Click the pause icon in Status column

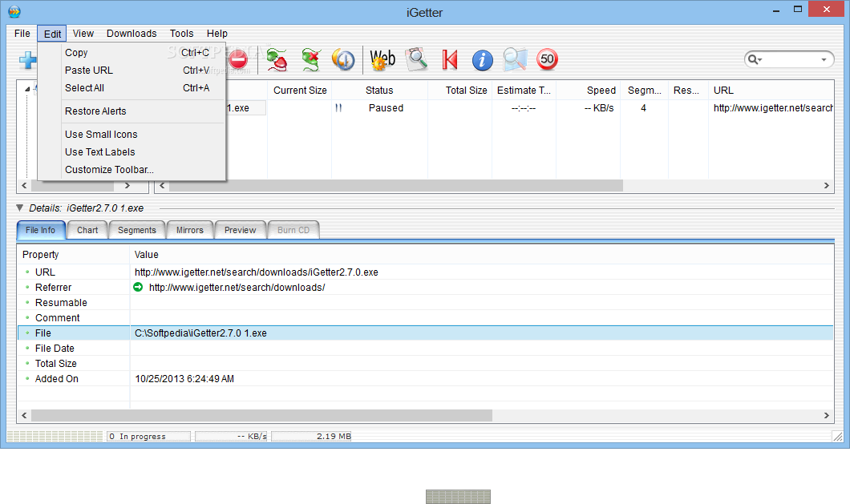[x=338, y=108]
